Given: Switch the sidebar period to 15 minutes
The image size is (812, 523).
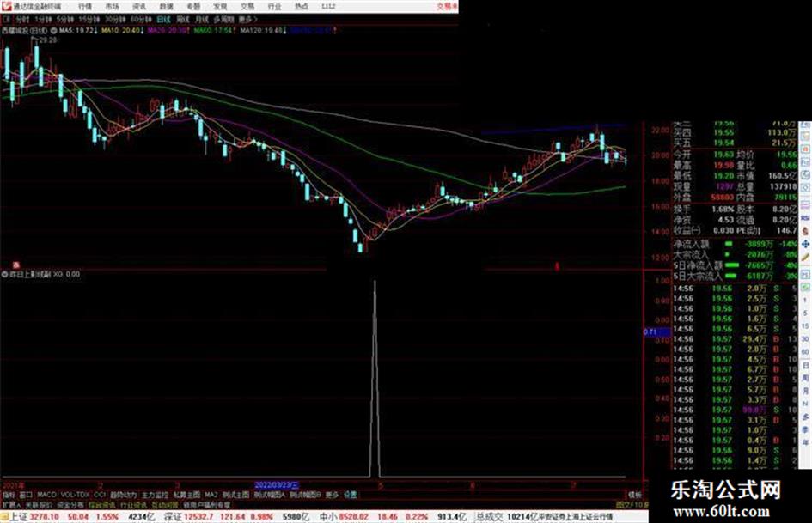Looking at the screenshot, I should tap(805, 326).
